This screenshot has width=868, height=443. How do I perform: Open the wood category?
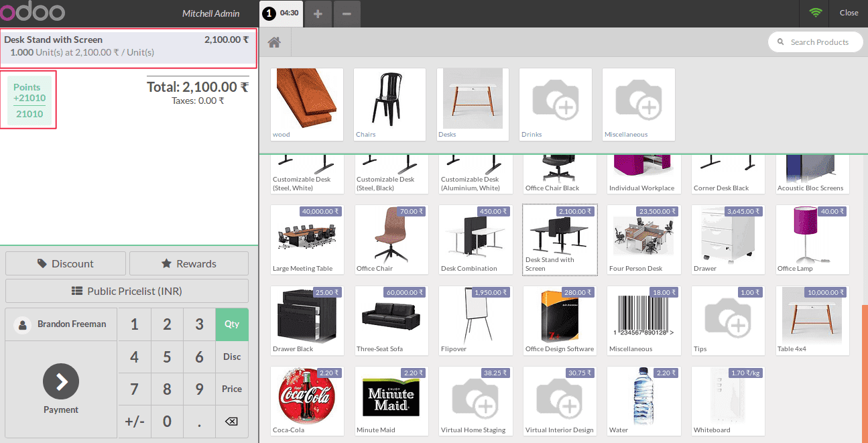306,105
